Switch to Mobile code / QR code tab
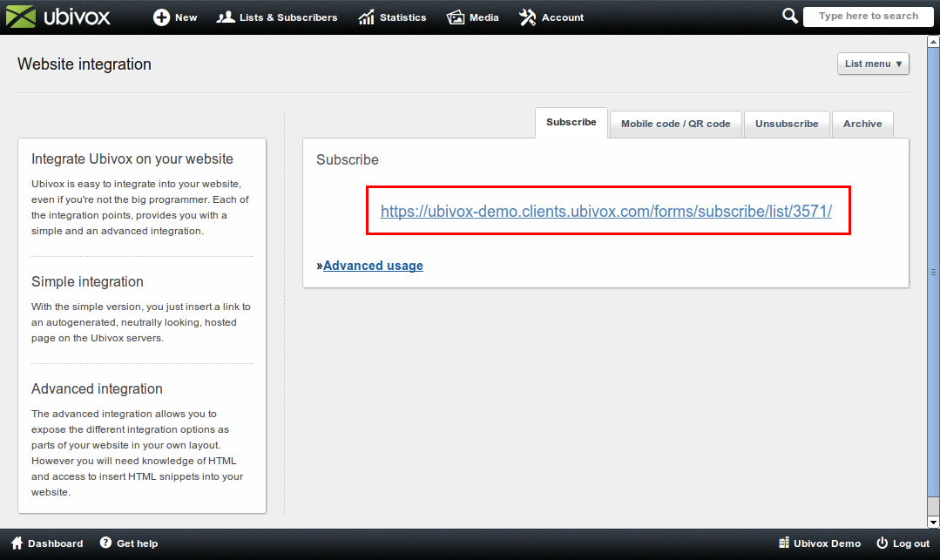 click(676, 125)
